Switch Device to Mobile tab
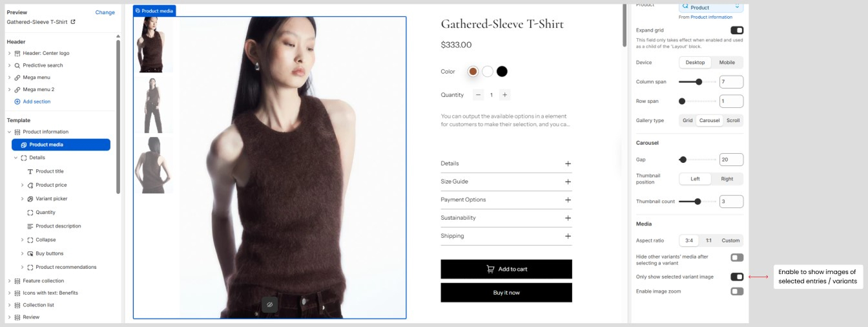The height and width of the screenshot is (327, 868). click(x=727, y=63)
